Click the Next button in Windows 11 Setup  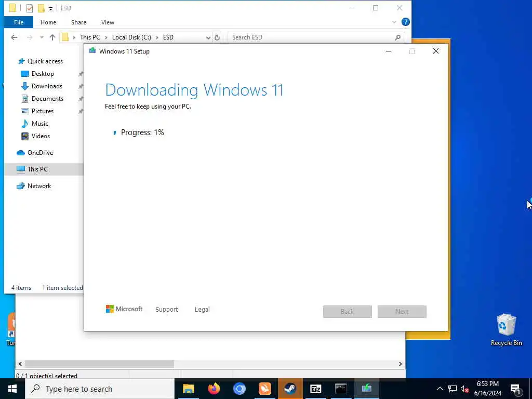[402, 312]
